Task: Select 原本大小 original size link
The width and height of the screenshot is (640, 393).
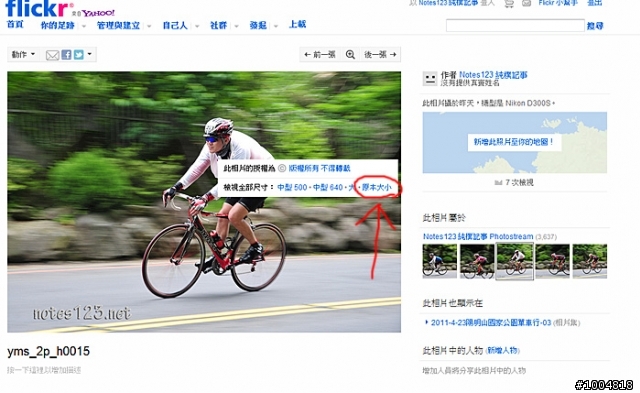Action: coord(376,187)
